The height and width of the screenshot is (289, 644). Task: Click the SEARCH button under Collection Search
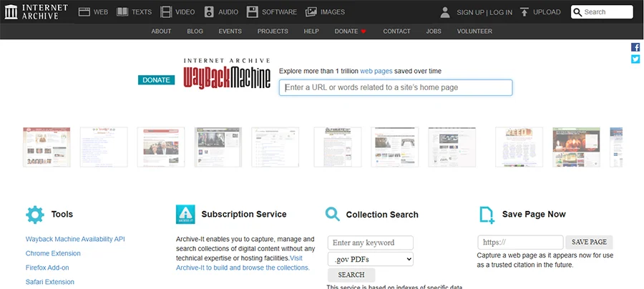click(x=351, y=275)
